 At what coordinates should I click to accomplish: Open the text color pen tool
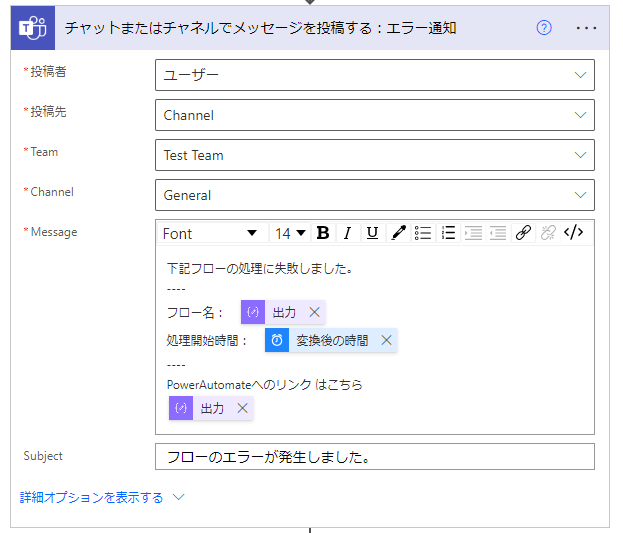pyautogui.click(x=398, y=233)
